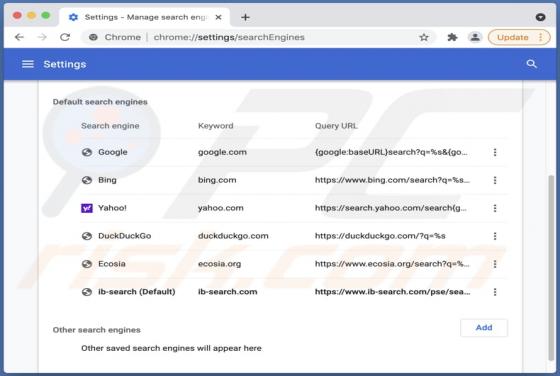Open the Extensions puzzle icon
Image resolution: width=560 pixels, height=376 pixels.
point(452,37)
